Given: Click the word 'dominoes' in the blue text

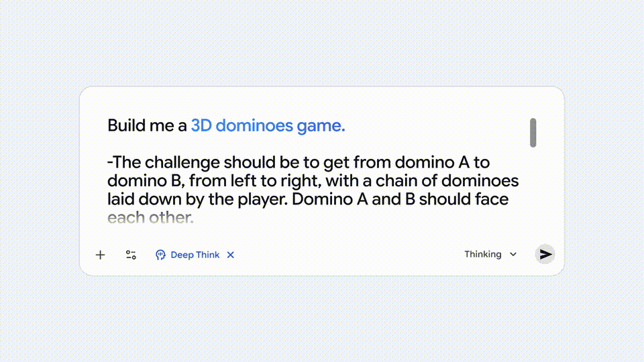Looking at the screenshot, I should pos(257,125).
